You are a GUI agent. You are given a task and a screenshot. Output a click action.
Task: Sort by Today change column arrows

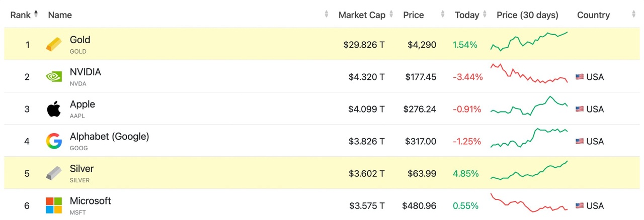pyautogui.click(x=485, y=15)
